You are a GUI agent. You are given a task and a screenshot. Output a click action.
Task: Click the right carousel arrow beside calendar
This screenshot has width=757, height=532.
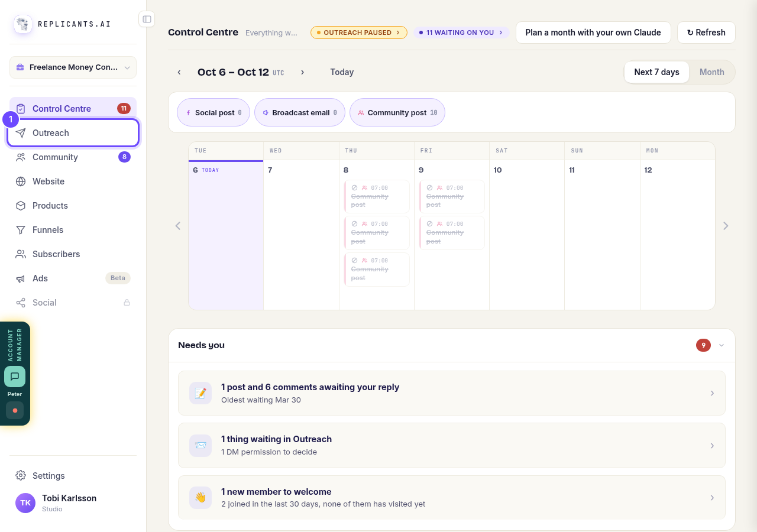click(726, 226)
